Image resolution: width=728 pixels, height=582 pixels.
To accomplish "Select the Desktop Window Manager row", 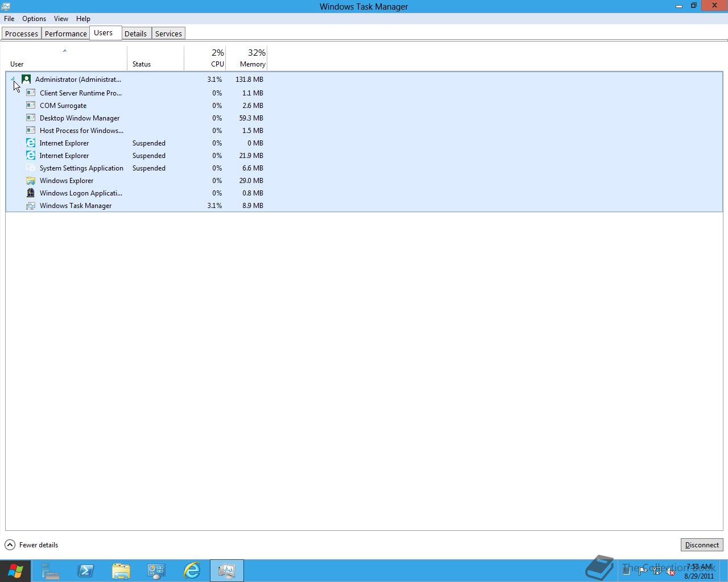I will 364,118.
